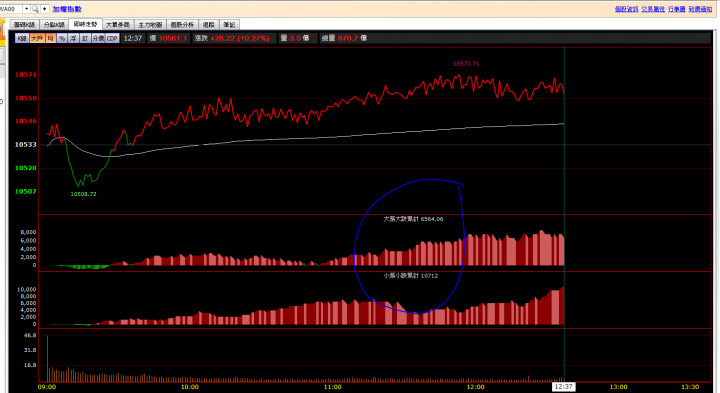Click the 46.8 volume axis label
Image resolution: width=720 pixels, height=393 pixels.
click(x=30, y=336)
